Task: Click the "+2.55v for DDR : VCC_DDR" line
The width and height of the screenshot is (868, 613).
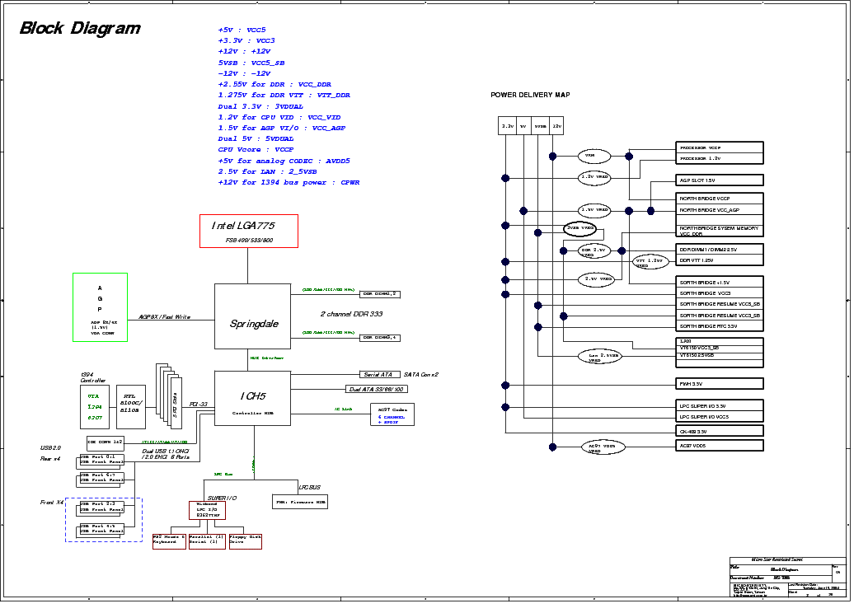Action: [x=274, y=84]
